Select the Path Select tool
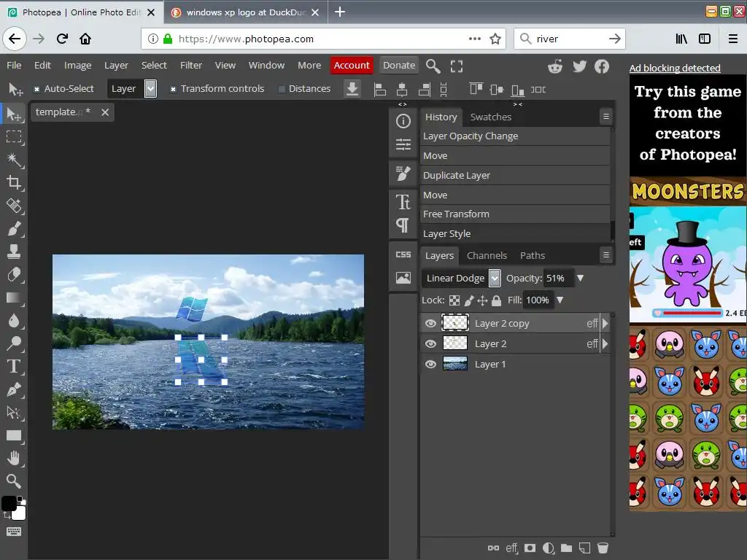This screenshot has height=560, width=747. point(14,413)
